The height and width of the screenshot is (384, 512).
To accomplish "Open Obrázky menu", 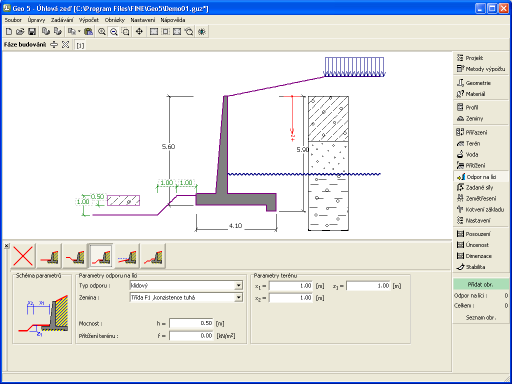I will coord(115,20).
